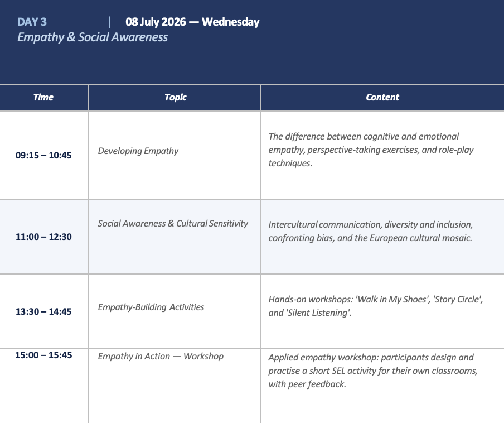The height and width of the screenshot is (423, 504).
Task: Click the Applied empathy workshop description
Action: [x=373, y=371]
